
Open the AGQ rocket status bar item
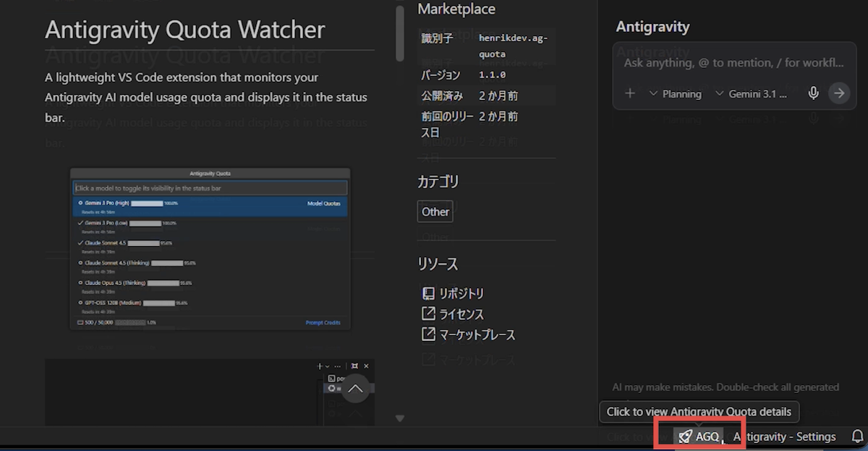[699, 437]
